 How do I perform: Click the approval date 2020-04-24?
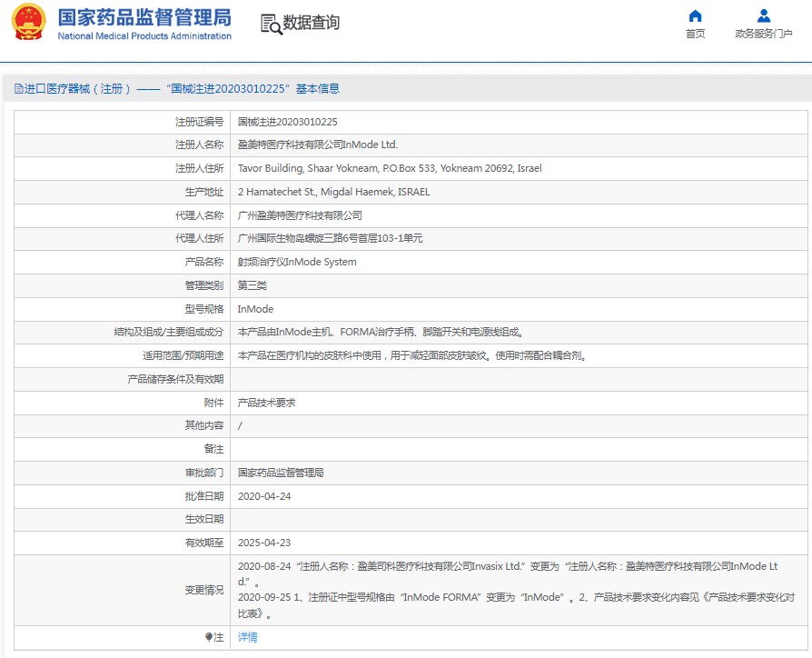[x=264, y=496]
